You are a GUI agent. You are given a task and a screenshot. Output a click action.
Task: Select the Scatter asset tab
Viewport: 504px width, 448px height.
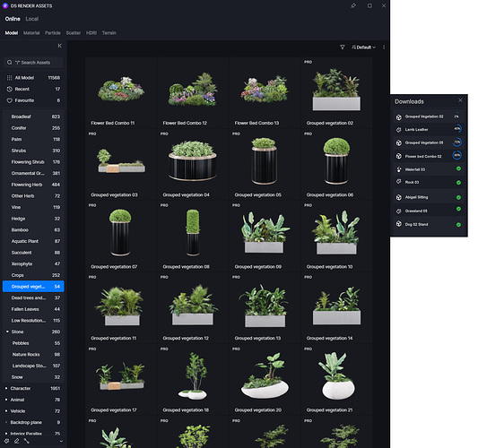pyautogui.click(x=74, y=33)
